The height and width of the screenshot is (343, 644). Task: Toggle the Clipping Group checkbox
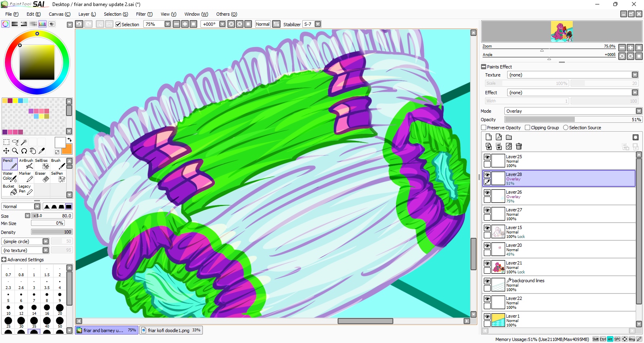point(527,128)
